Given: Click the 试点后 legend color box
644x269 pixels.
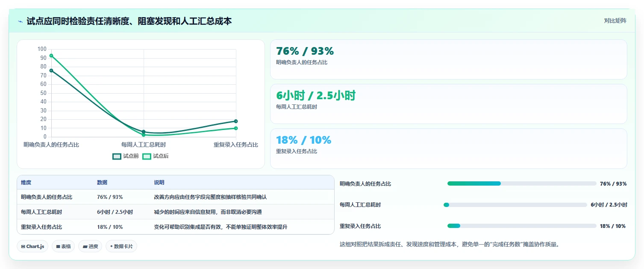Looking at the screenshot, I should point(147,157).
